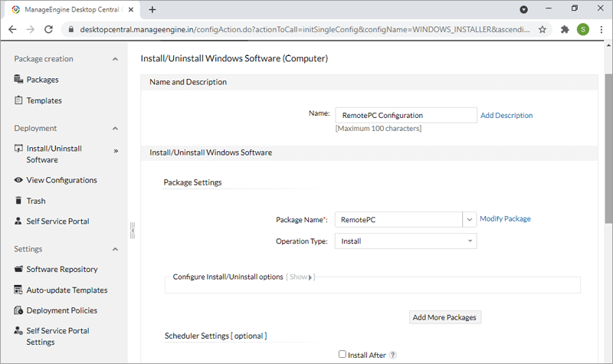Click the Deployment Policies icon

[18, 311]
